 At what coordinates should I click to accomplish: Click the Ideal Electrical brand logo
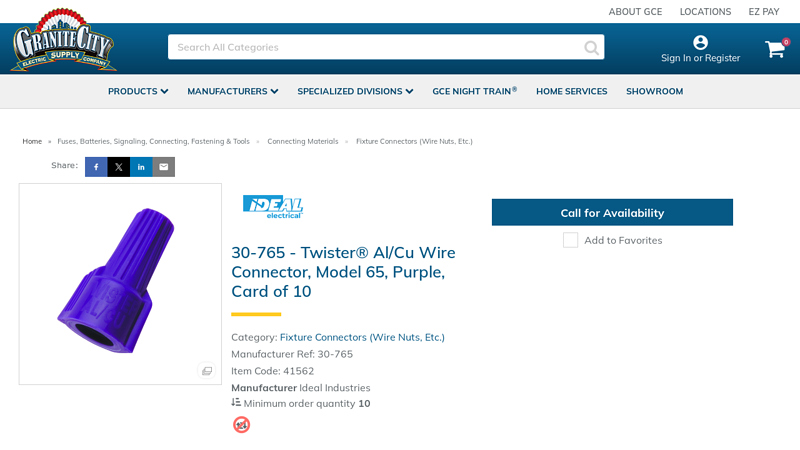(272, 206)
